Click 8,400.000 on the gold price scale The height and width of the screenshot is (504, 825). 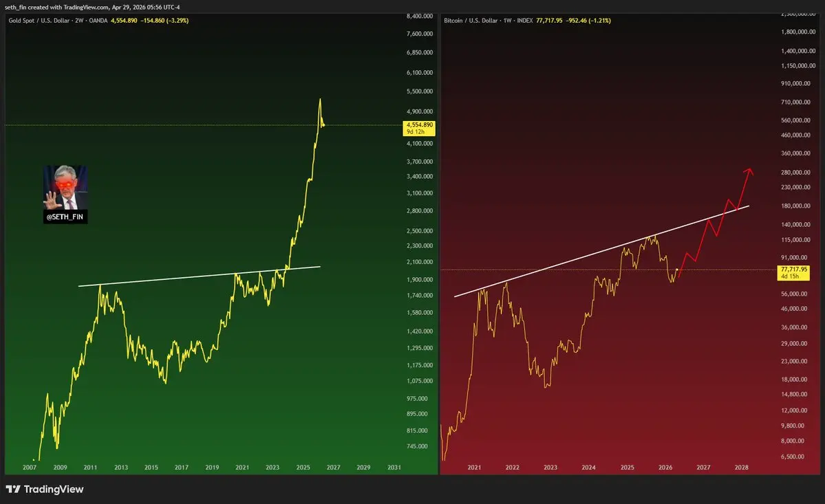click(419, 17)
